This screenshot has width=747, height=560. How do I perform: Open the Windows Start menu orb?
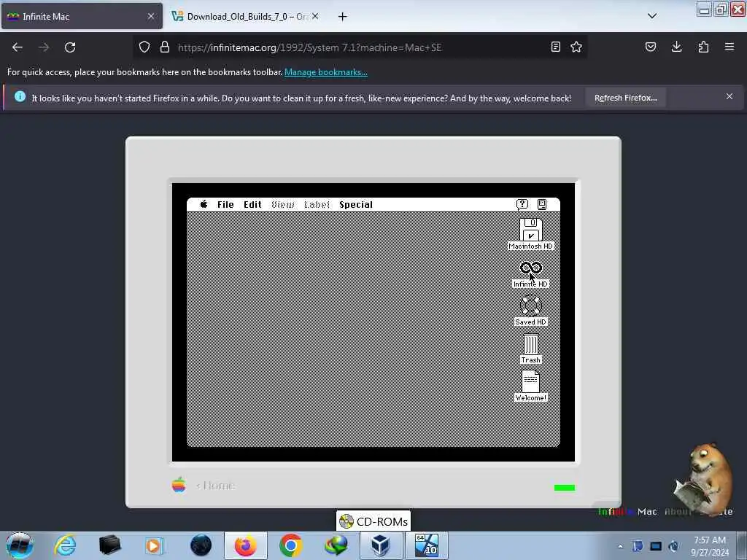pos(20,545)
